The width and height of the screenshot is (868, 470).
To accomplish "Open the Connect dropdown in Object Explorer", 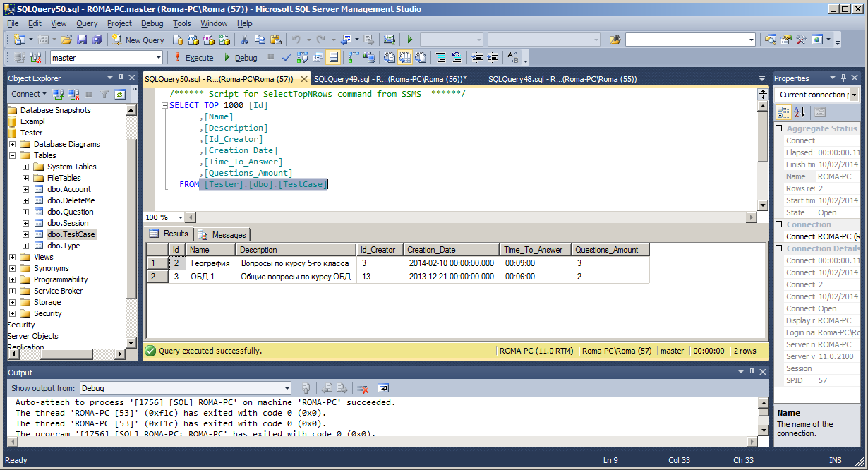I will (x=28, y=94).
